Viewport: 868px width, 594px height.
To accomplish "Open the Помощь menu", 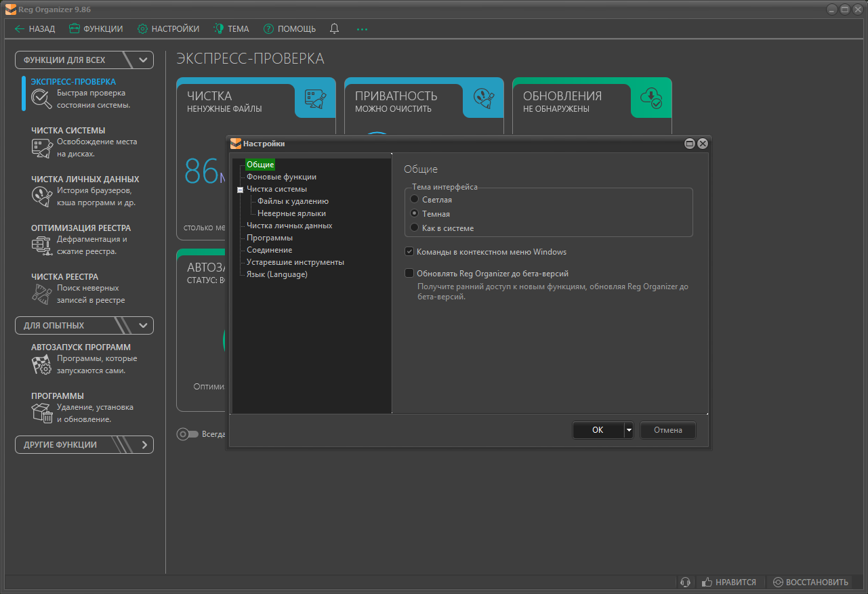I will click(x=289, y=29).
